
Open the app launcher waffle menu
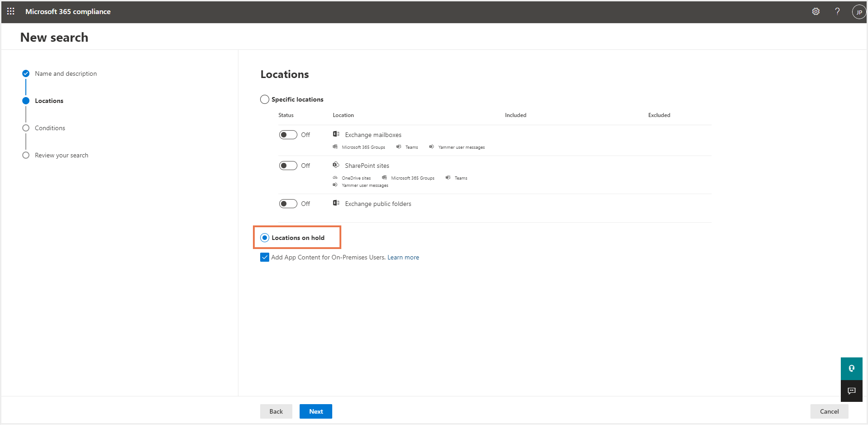tap(10, 11)
